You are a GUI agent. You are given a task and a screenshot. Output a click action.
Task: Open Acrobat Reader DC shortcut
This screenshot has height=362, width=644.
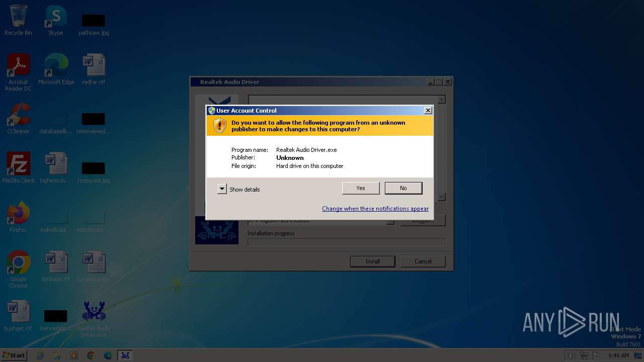(x=18, y=73)
